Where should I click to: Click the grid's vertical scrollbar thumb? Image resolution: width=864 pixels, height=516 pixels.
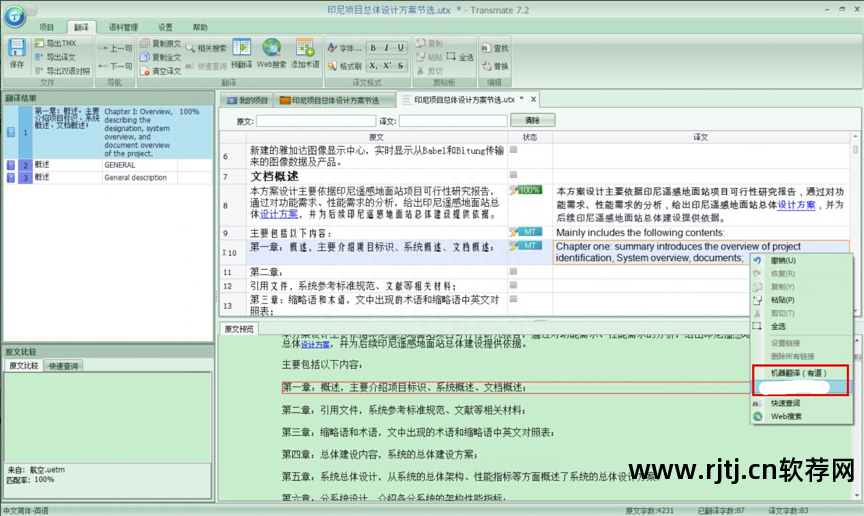pyautogui.click(x=855, y=149)
